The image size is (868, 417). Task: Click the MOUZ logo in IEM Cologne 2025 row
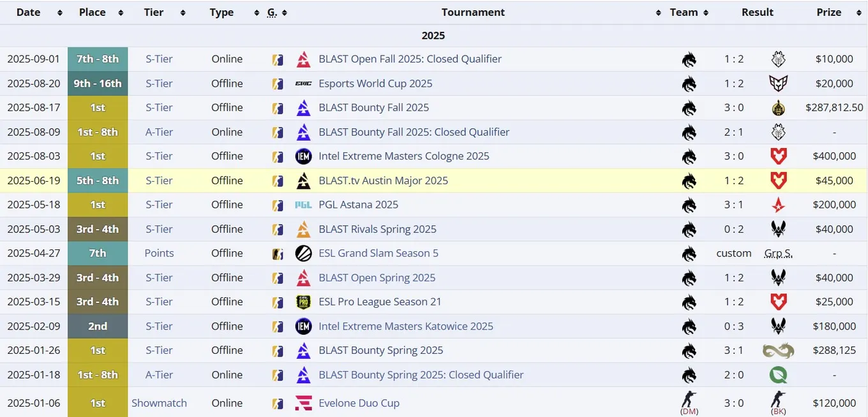point(778,156)
